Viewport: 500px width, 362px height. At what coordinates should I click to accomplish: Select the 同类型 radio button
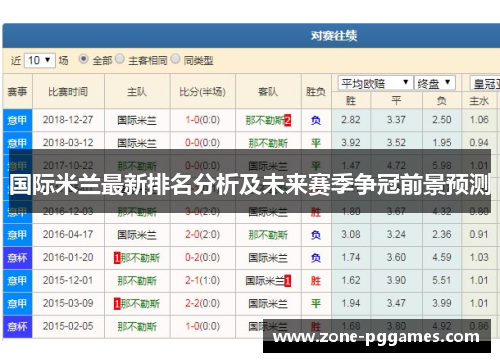coord(175,59)
